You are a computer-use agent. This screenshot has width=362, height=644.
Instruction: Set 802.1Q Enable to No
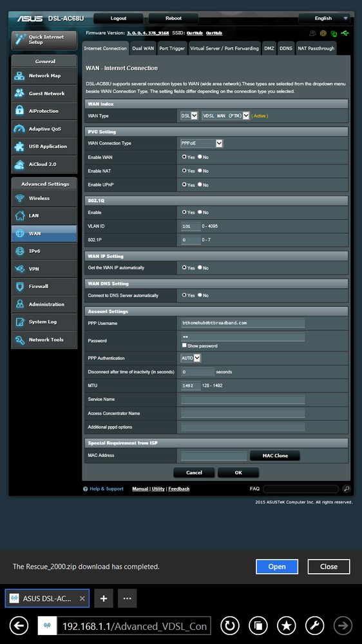pos(200,212)
